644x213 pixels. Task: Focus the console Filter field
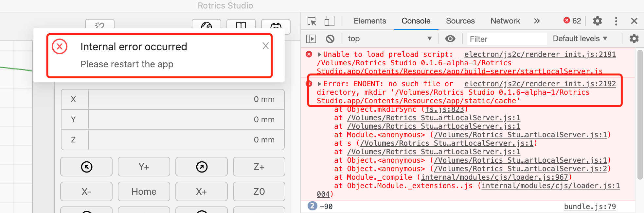click(x=507, y=39)
